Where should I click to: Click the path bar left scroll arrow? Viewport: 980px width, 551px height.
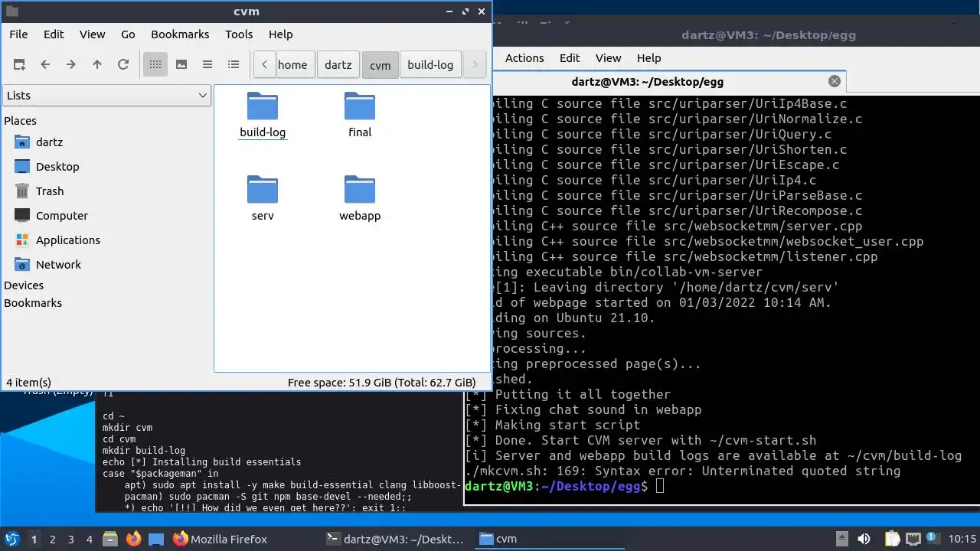tap(265, 65)
